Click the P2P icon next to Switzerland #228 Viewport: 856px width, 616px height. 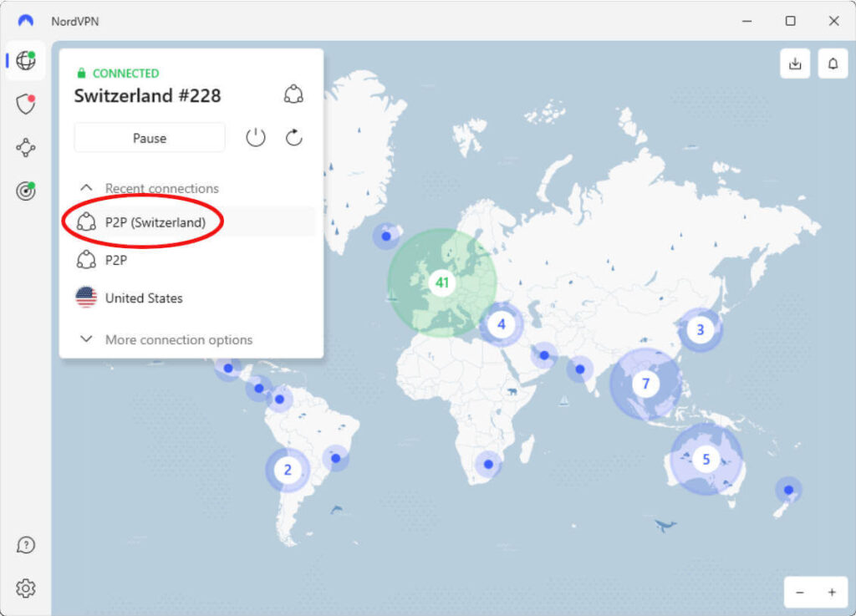293,94
